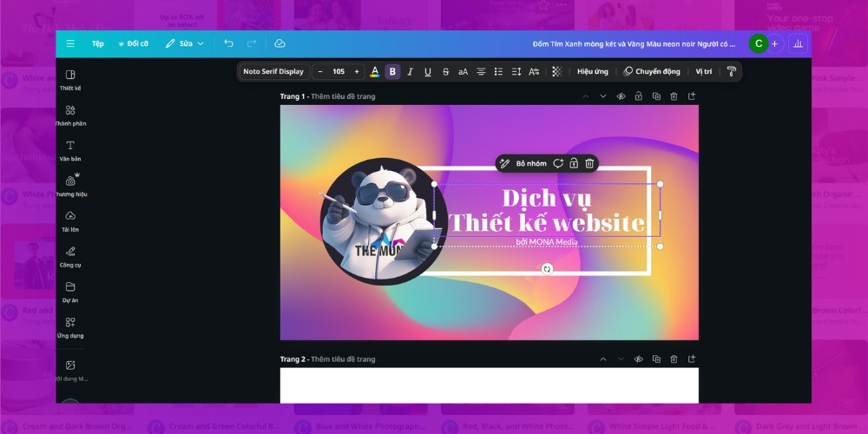The height and width of the screenshot is (434, 868).
Task: Delete the selected group
Action: click(590, 163)
